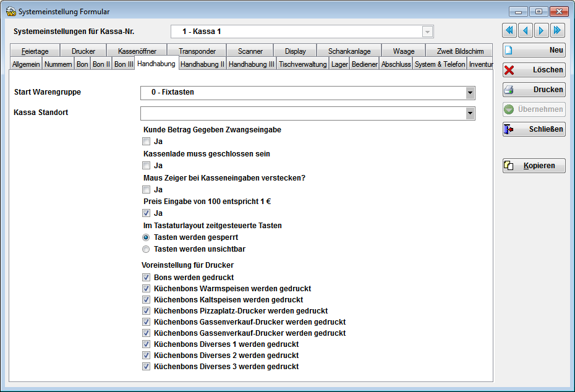Image resolution: width=575 pixels, height=392 pixels.
Task: Click the Drucken printer button
Action: (x=534, y=90)
